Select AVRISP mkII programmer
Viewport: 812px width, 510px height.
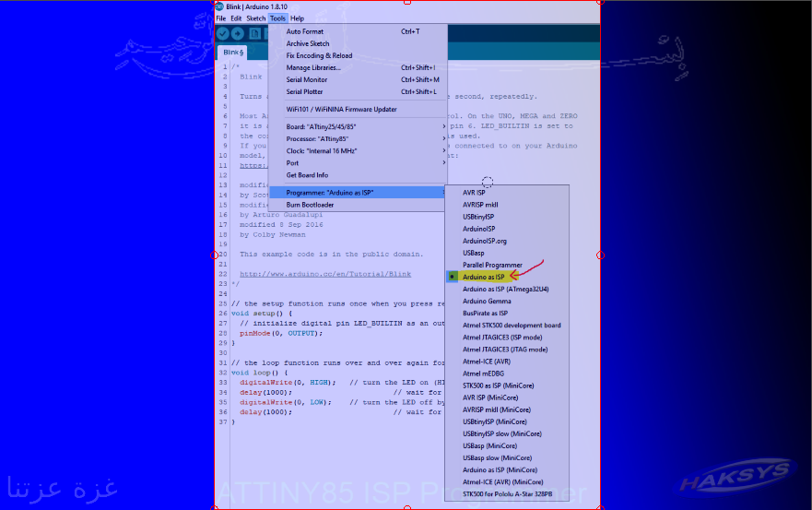[507, 205]
